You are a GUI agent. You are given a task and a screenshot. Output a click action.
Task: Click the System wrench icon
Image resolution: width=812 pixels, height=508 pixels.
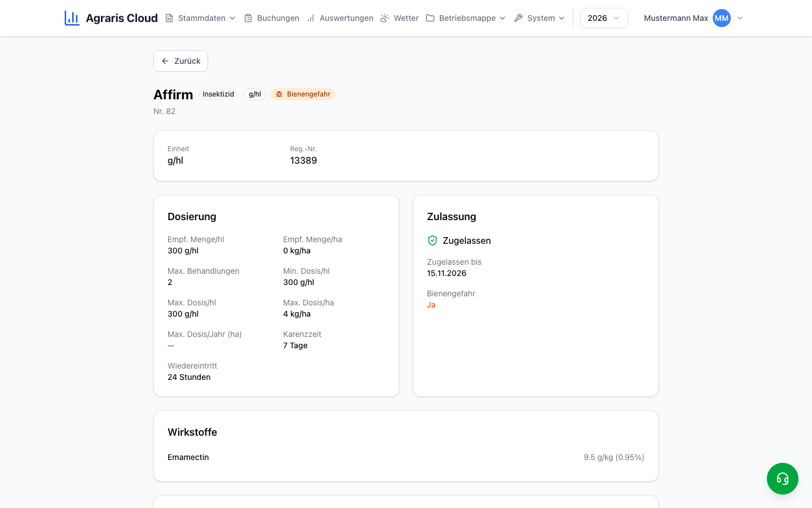[518, 18]
